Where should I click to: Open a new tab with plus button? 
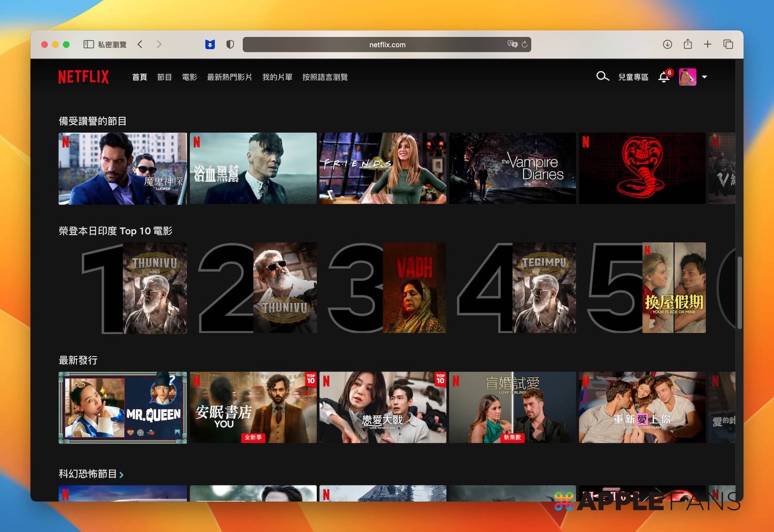coord(707,44)
